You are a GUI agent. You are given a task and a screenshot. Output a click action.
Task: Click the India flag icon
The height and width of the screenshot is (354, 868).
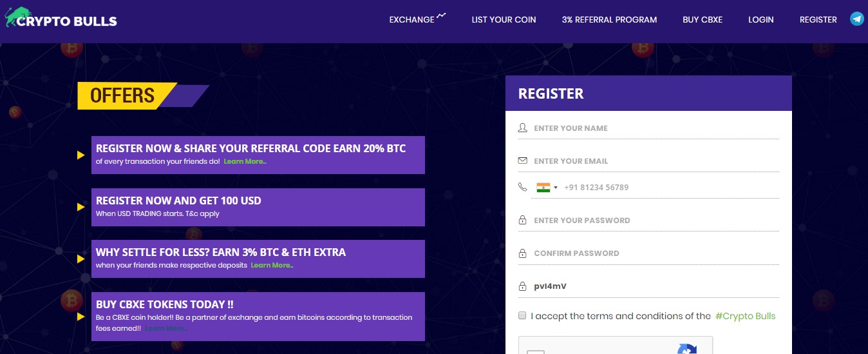coord(543,188)
